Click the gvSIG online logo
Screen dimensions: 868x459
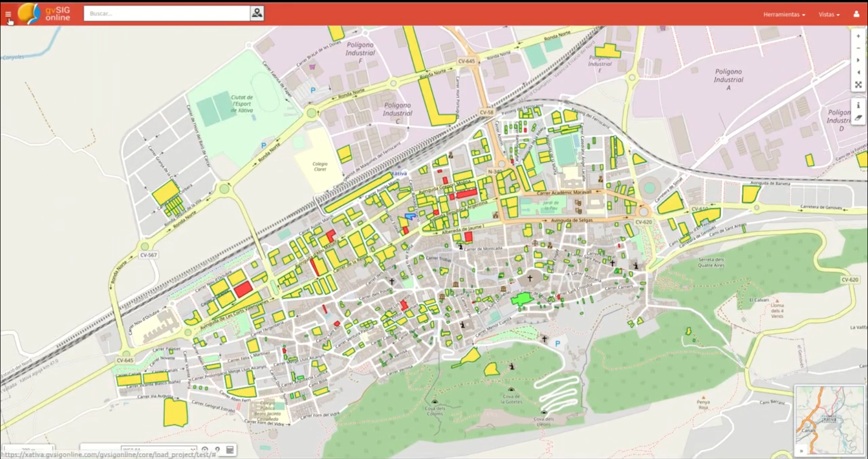[45, 14]
